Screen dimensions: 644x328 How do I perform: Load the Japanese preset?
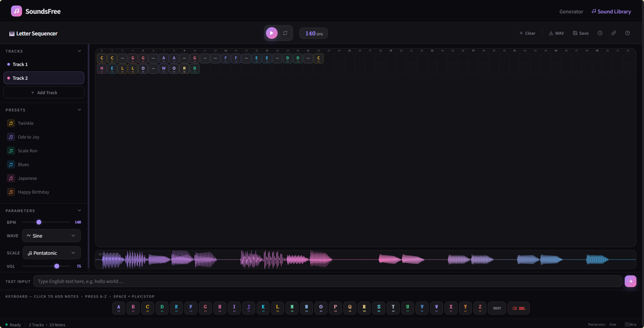[x=44, y=178]
